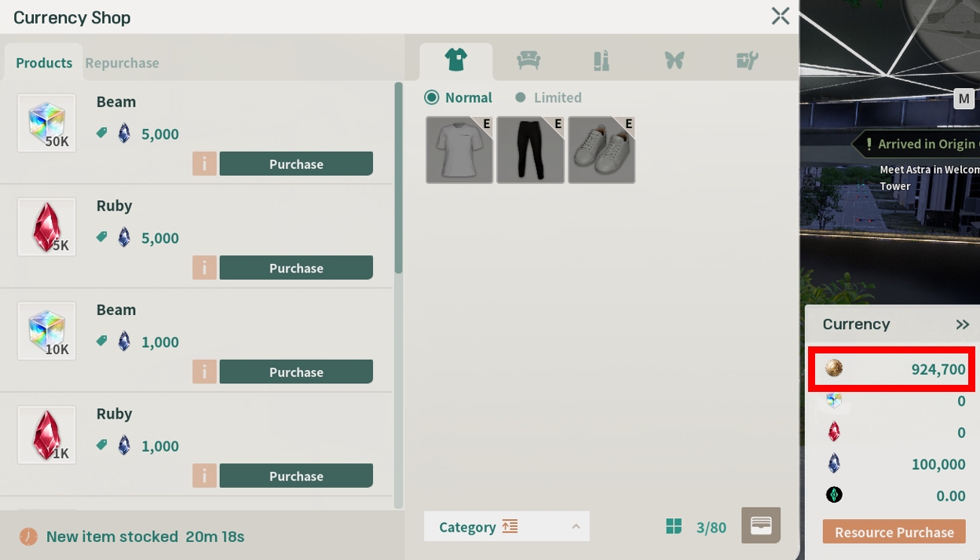Switch to the Products tab
980x560 pixels.
pyautogui.click(x=44, y=63)
